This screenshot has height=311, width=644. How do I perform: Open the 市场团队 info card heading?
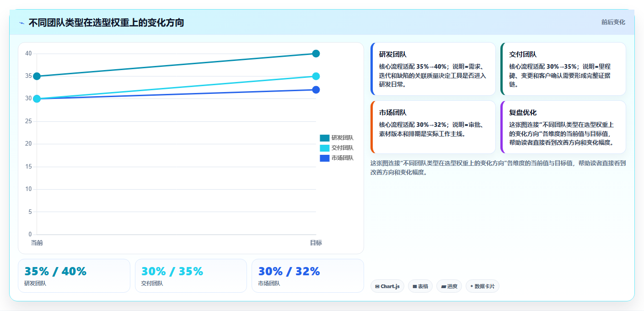[393, 113]
